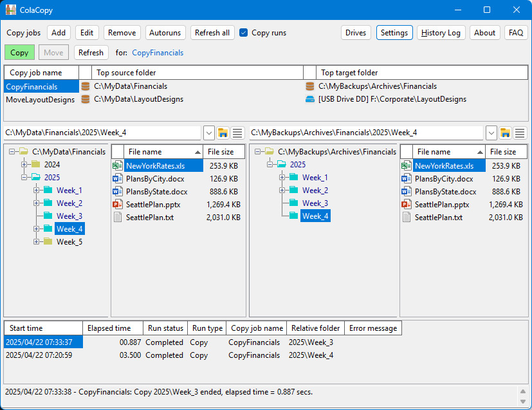Open the target path dropdown arrow
Image resolution: width=532 pixels, height=410 pixels.
coord(491,133)
